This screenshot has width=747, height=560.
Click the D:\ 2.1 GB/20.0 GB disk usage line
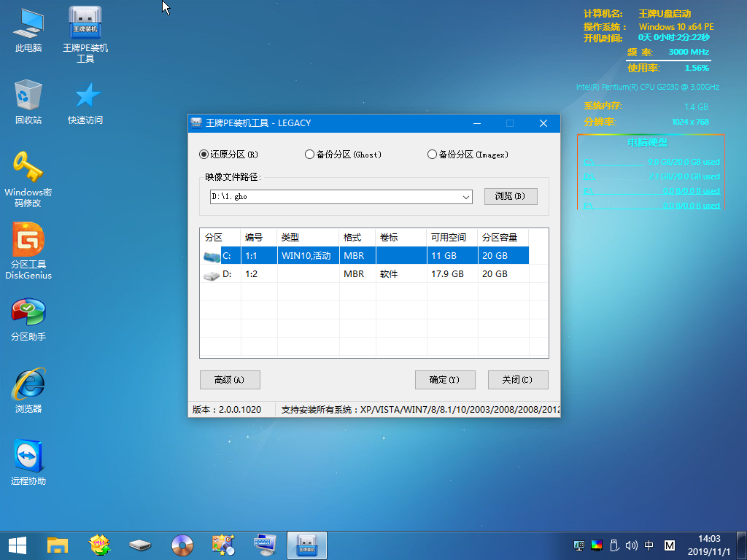[651, 176]
